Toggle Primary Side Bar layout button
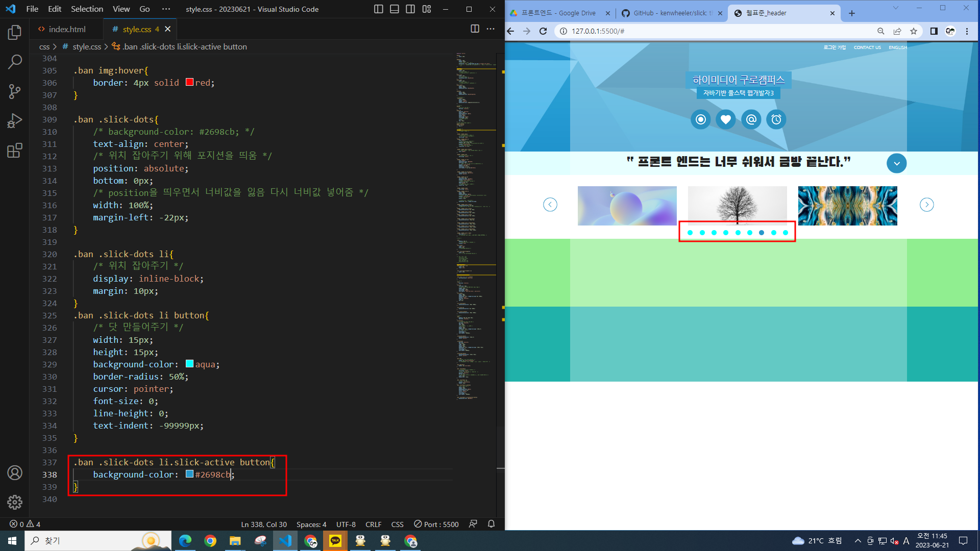This screenshot has width=980, height=551. click(378, 9)
